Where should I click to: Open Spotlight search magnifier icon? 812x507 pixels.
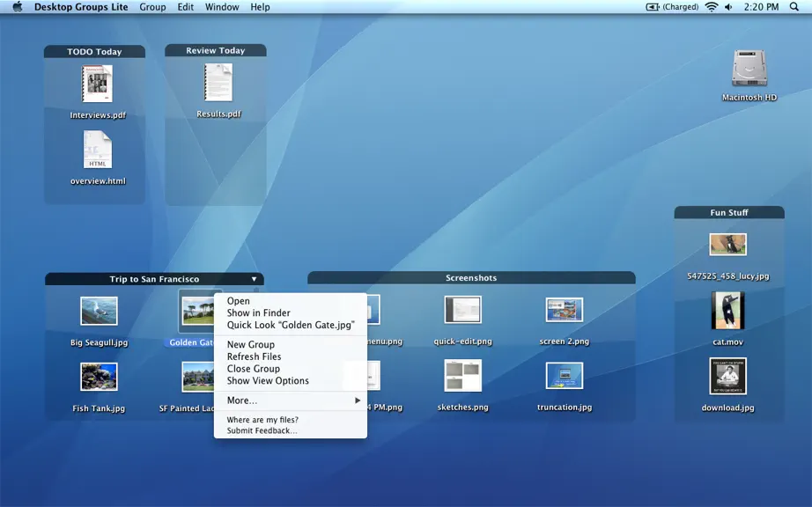(794, 7)
